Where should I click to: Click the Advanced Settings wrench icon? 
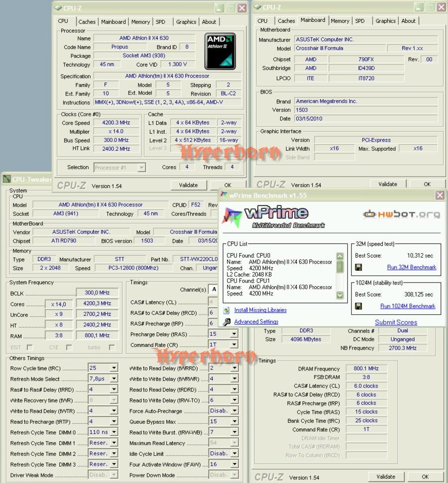click(226, 322)
